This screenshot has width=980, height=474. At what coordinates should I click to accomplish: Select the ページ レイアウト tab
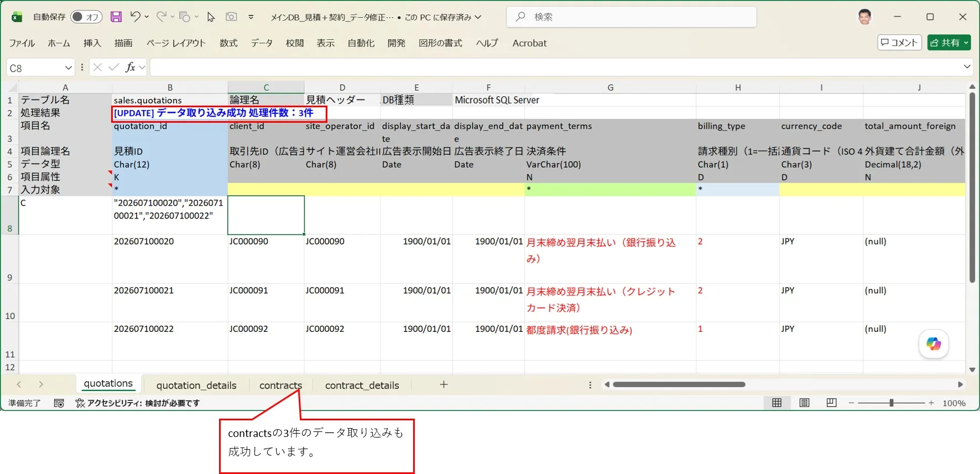[x=176, y=43]
